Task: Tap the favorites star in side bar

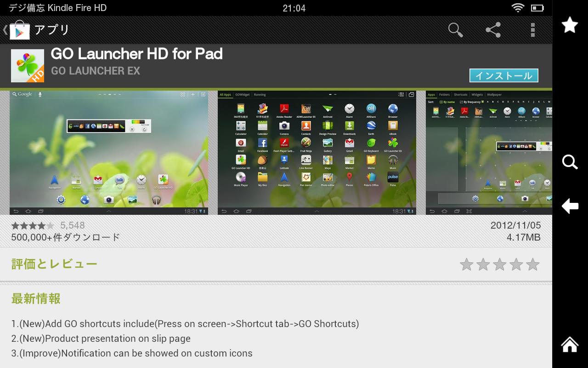Action: 570,25
